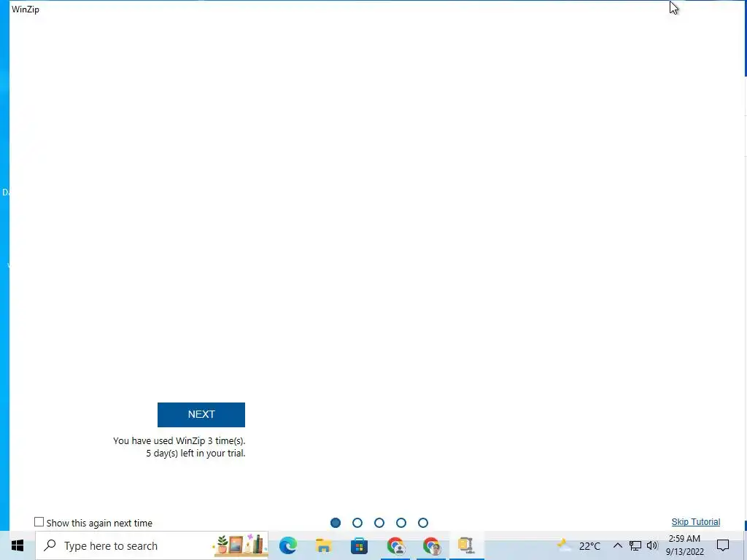Select the fourth tutorial page dot
The height and width of the screenshot is (560, 747).
click(401, 522)
